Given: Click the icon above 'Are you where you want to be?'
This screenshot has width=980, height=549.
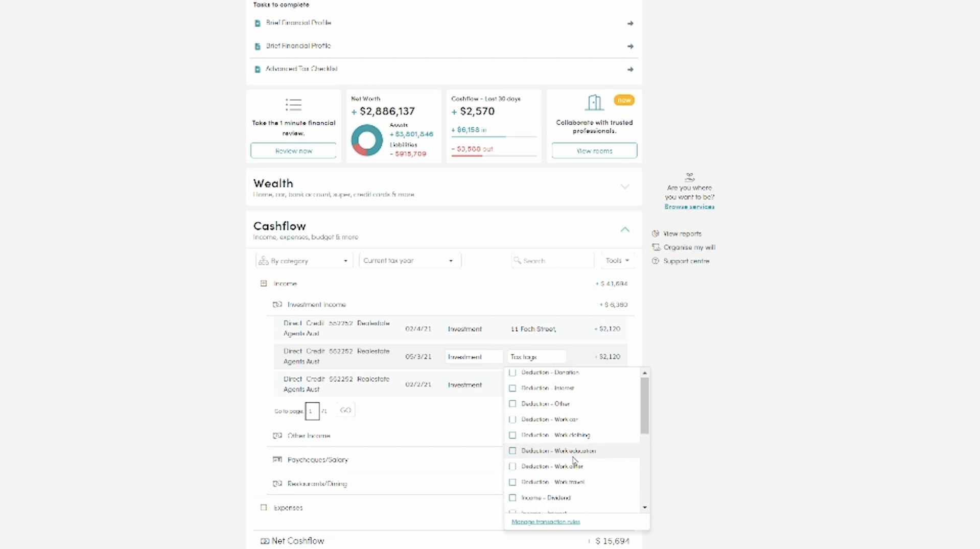Looking at the screenshot, I should click(690, 177).
